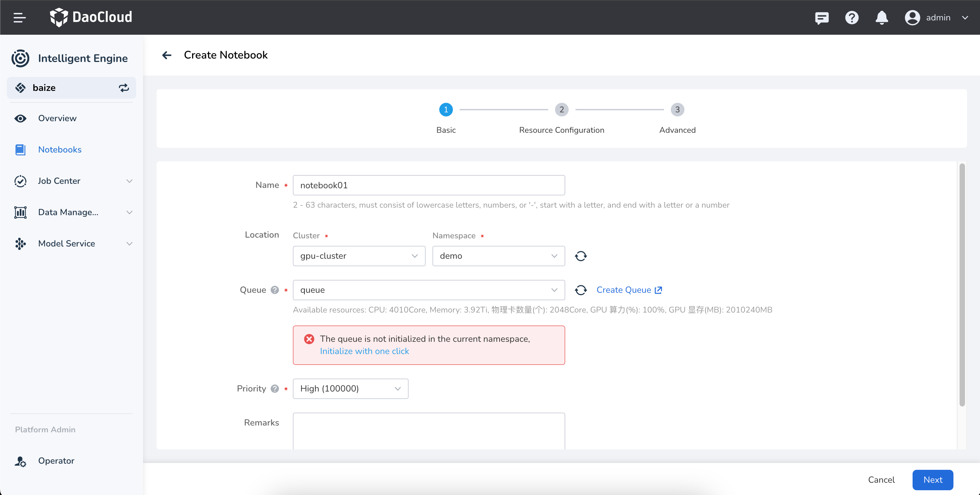This screenshot has width=980, height=495.
Task: Click the hamburger menu icon
Action: click(x=19, y=17)
